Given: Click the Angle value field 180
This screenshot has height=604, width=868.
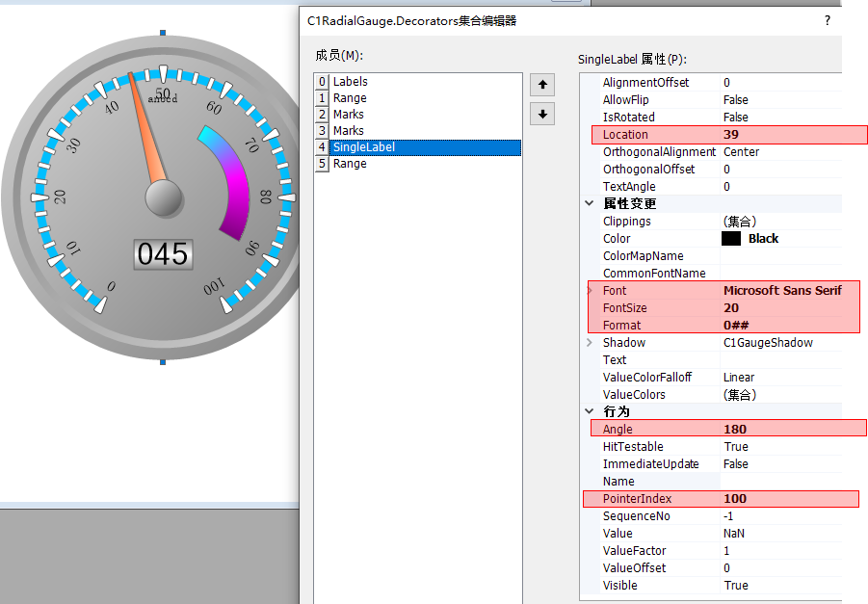Looking at the screenshot, I should [x=780, y=430].
